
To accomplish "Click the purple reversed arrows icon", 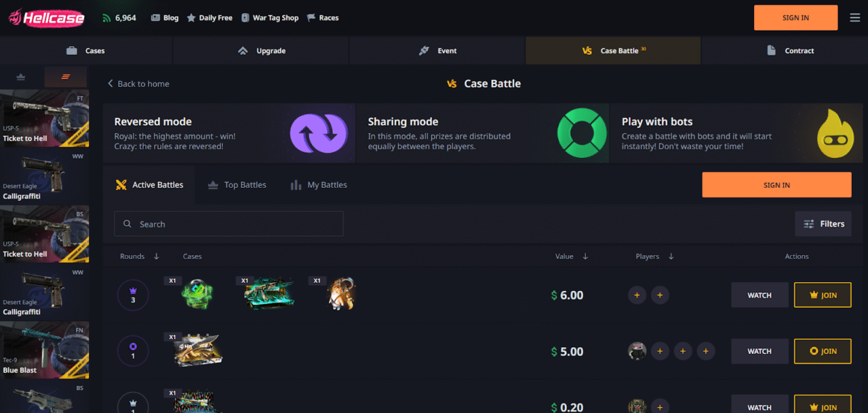I will [x=318, y=133].
